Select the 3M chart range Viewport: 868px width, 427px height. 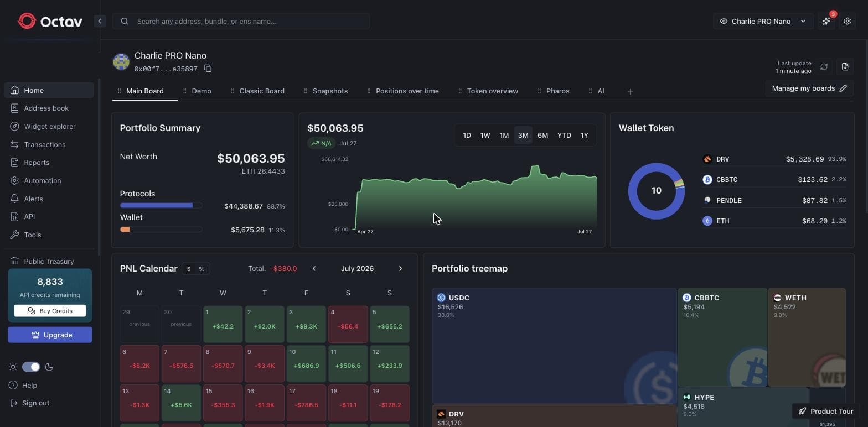click(x=523, y=136)
